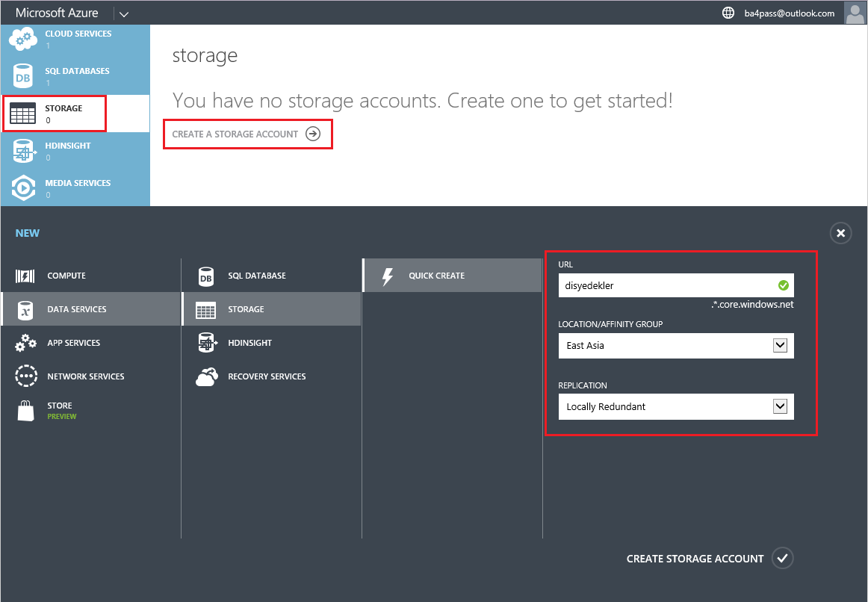
Task: Click the Network Services dotted circle icon
Action: 26,376
